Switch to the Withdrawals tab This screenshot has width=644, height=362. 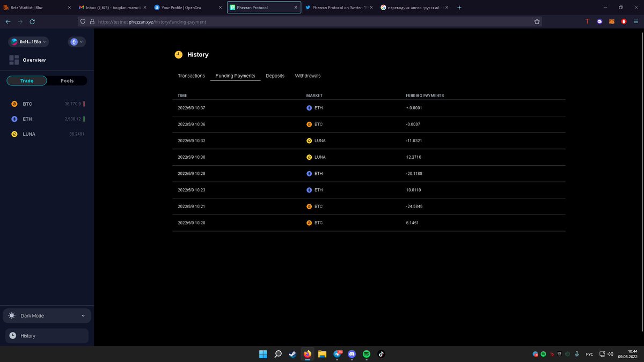point(308,76)
